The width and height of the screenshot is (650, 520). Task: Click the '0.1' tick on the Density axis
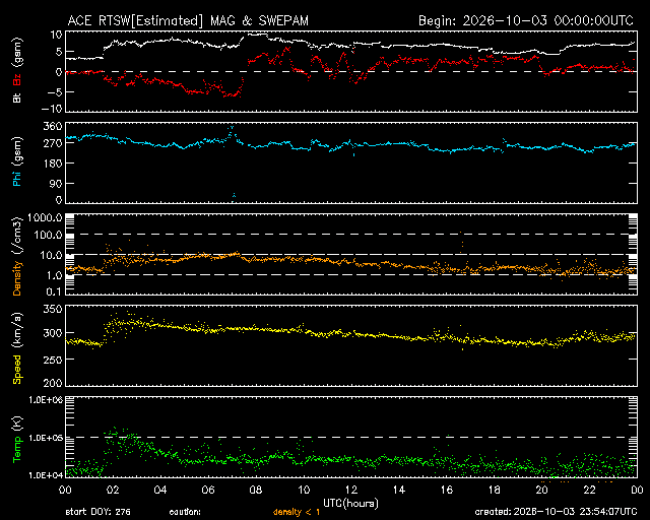[x=54, y=292]
